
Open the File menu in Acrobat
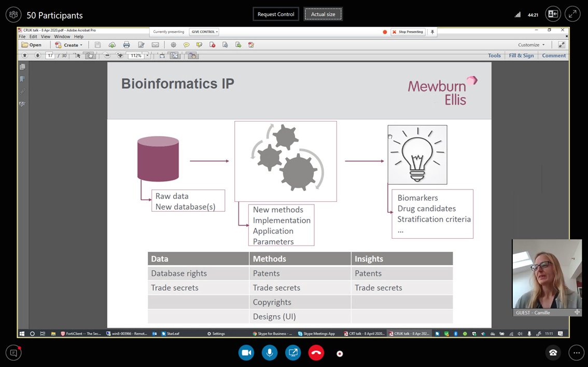click(x=22, y=36)
